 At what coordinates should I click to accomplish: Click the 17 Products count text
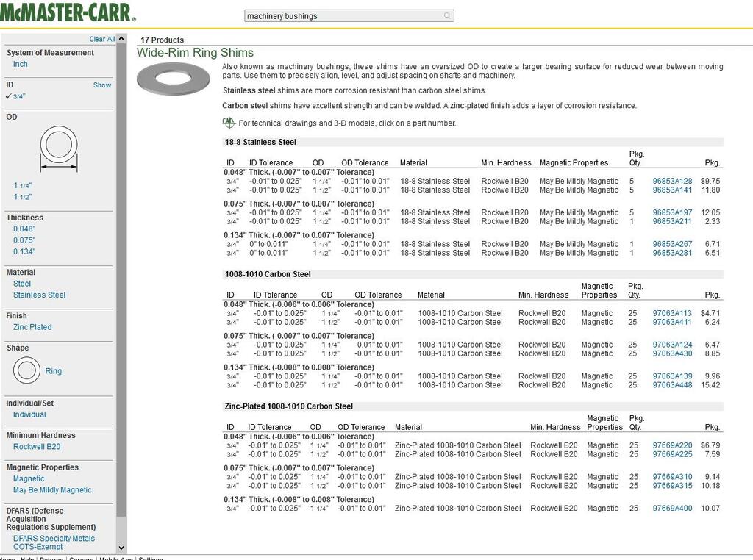click(x=163, y=40)
